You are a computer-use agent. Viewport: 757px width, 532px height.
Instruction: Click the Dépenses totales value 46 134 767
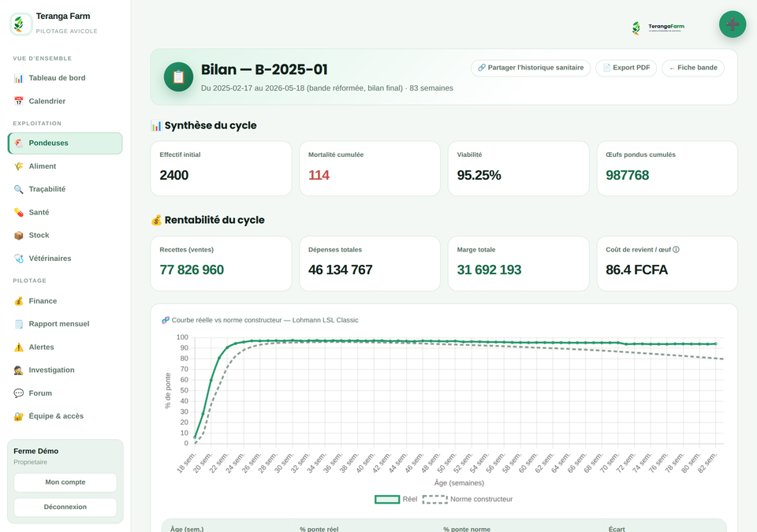click(x=341, y=270)
